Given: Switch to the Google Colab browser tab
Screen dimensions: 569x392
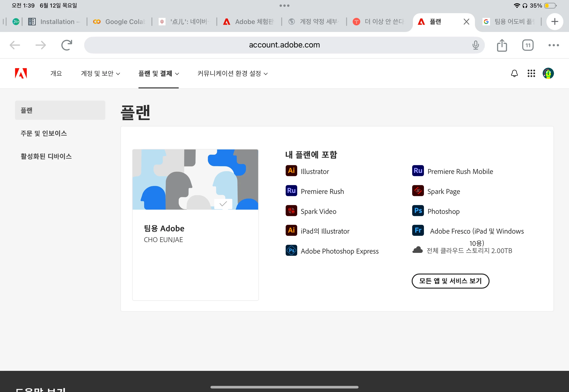Looking at the screenshot, I should (120, 22).
